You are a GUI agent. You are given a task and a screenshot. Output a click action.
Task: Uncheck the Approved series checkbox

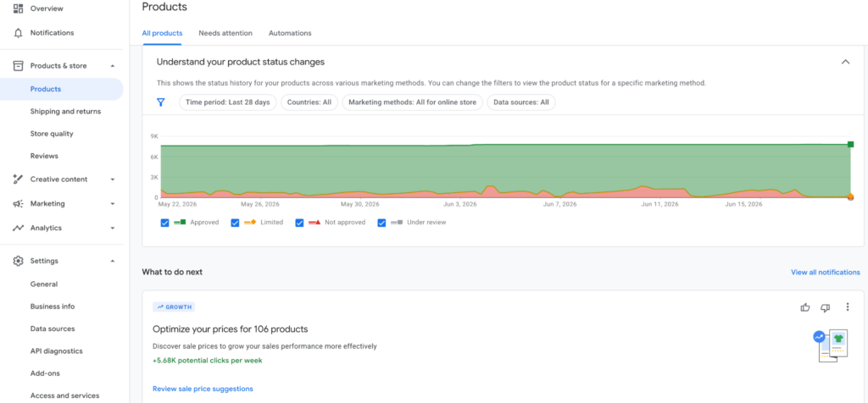point(164,223)
